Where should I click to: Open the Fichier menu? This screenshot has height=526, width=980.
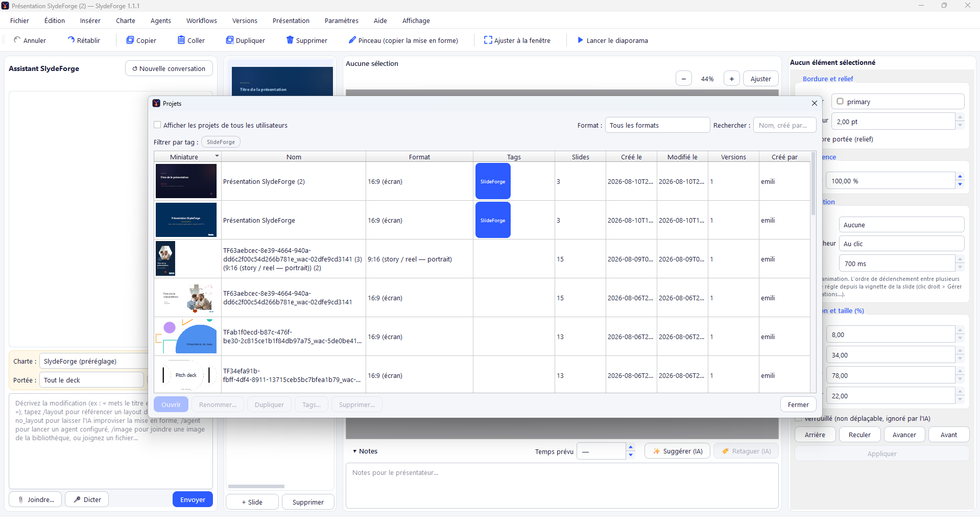pyautogui.click(x=20, y=20)
